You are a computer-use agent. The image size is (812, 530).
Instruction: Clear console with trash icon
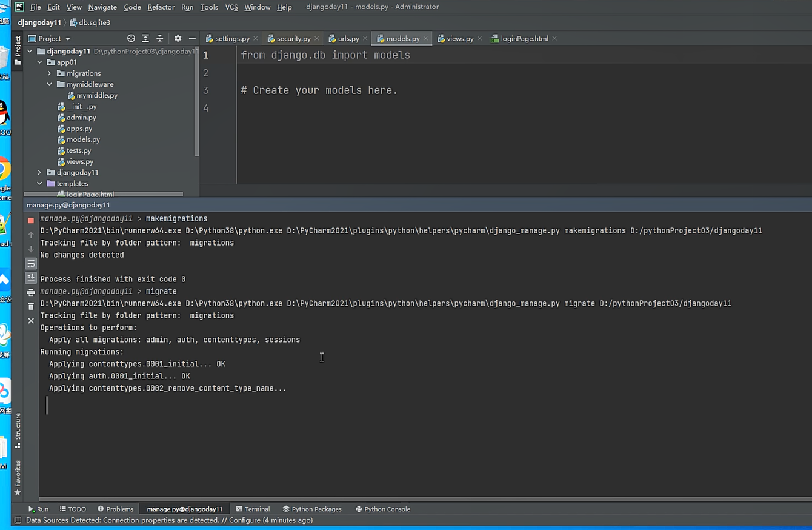coord(31,306)
